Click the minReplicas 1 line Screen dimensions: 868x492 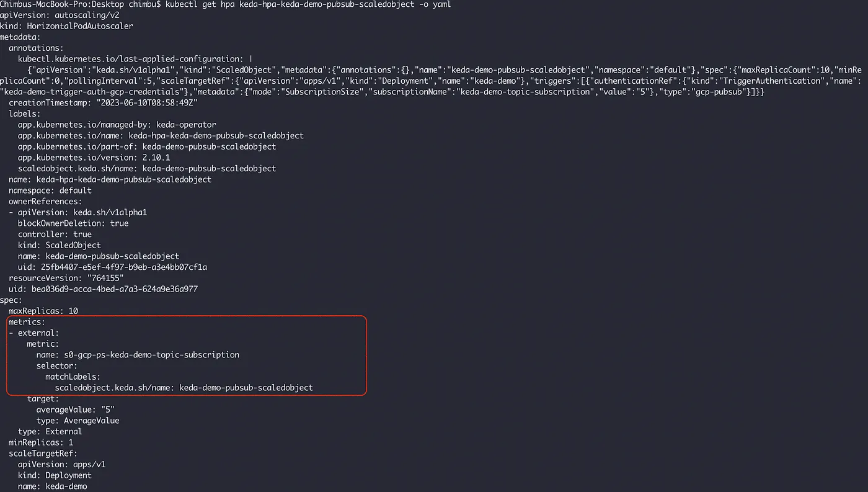tap(41, 442)
